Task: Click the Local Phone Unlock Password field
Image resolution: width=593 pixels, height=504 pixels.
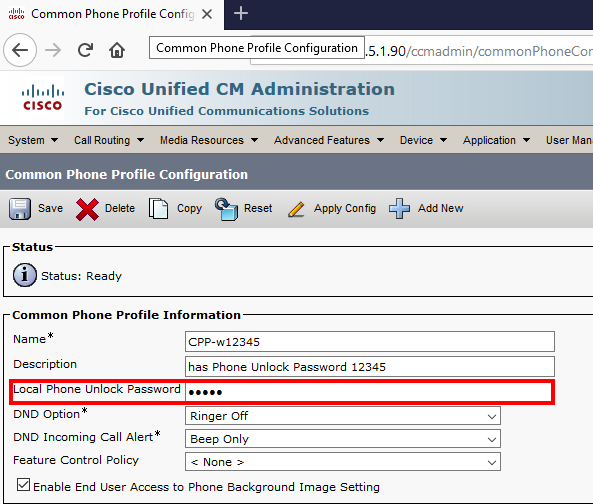Action: [369, 392]
